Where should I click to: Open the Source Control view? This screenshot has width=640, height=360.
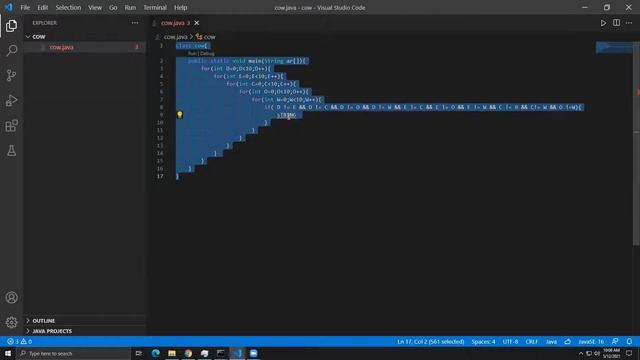(x=11, y=76)
